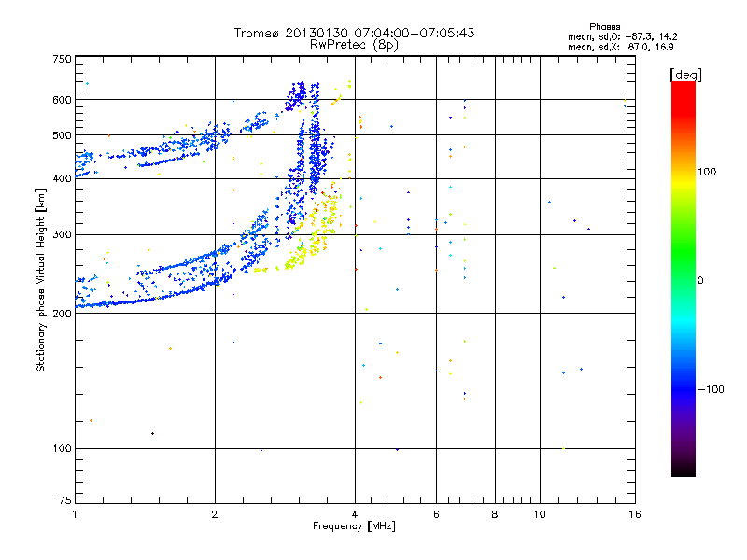747x560 pixels.
Task: Click the Tromsø 20130130 plot title
Action: coord(354,33)
